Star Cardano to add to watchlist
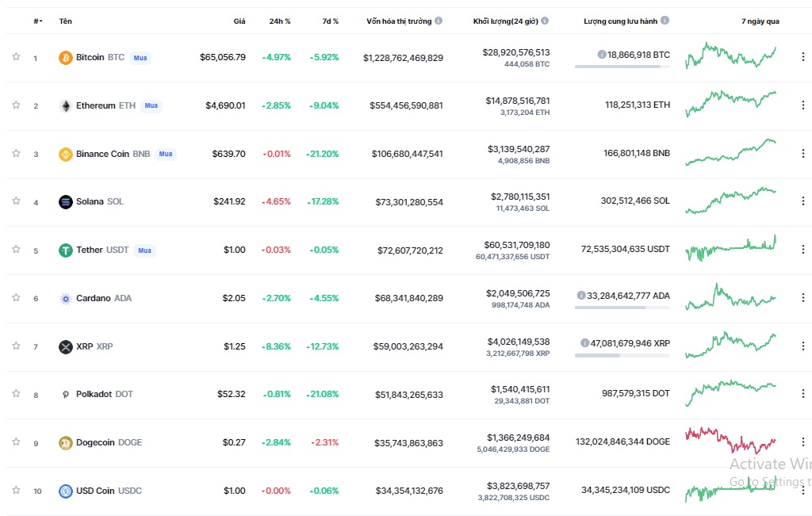Image resolution: width=812 pixels, height=516 pixels. (16, 298)
